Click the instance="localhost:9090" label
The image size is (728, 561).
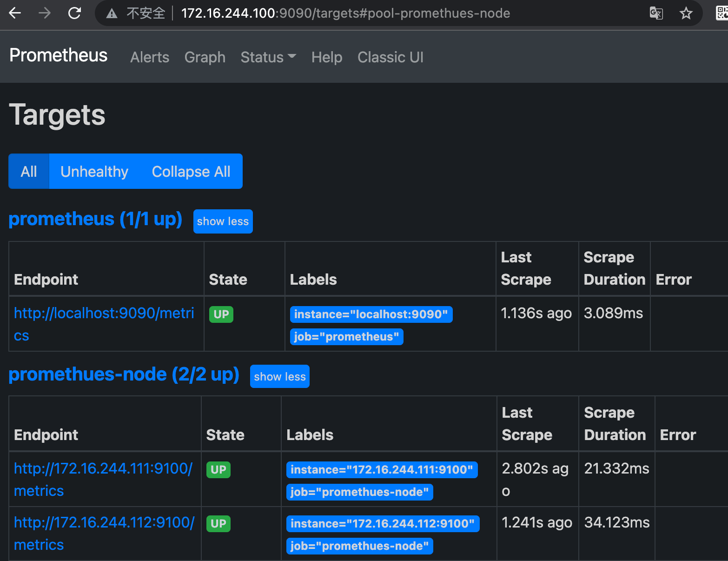point(371,314)
